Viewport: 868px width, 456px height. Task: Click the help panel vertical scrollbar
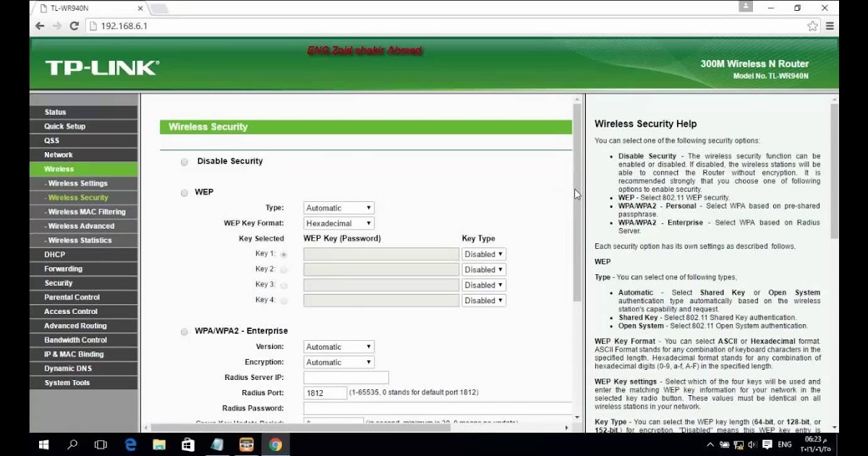[834, 171]
